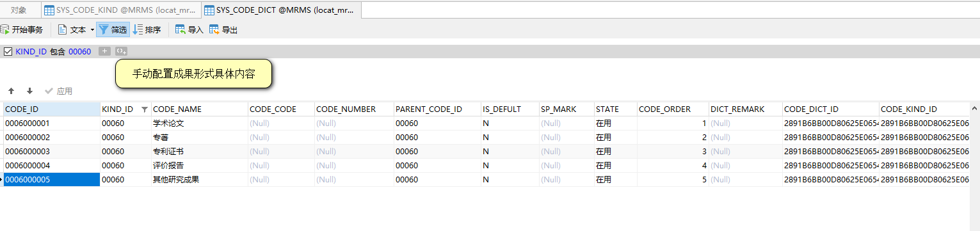This screenshot has height=231, width=980.
Task: Click the 文本 text view button
Action: [72, 29]
